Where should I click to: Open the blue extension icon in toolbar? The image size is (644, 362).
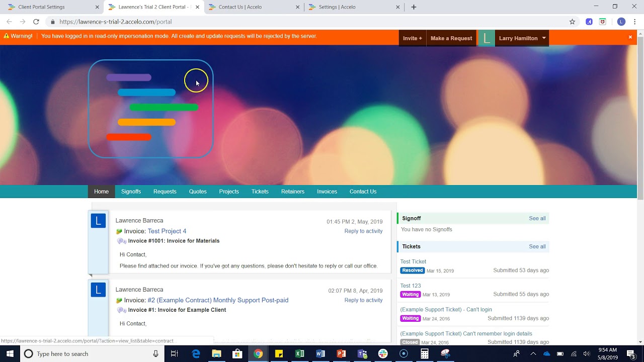589,22
